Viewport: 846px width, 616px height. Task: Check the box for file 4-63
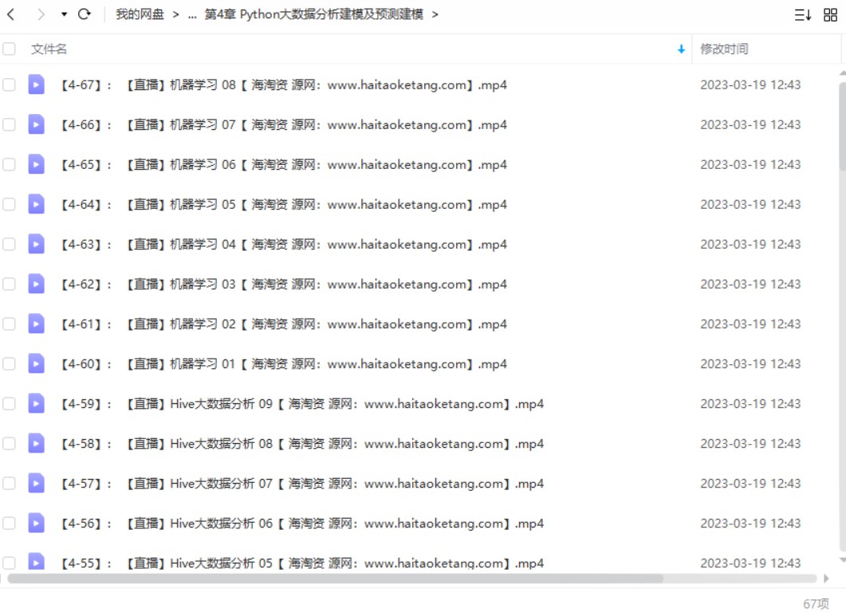pyautogui.click(x=10, y=245)
